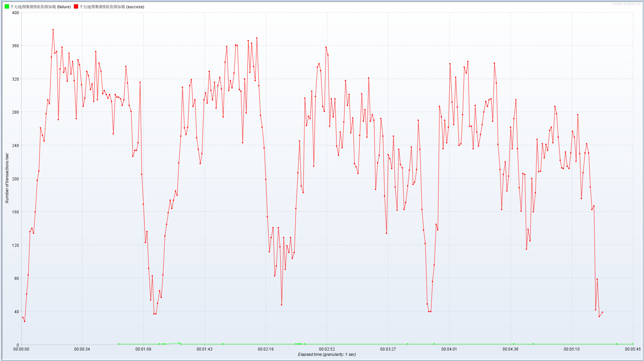
Task: Click the y-axis value 80
Action: pyautogui.click(x=17, y=278)
